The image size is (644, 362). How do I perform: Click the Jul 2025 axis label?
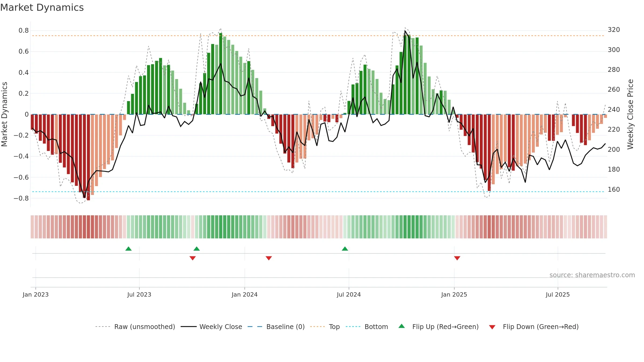[x=558, y=294]
